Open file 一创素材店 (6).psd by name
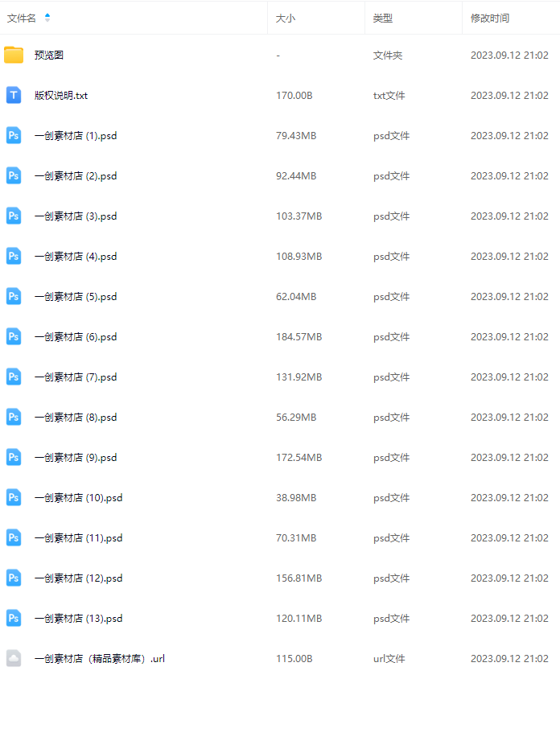Screen dimensions: 560x745 (x=76, y=337)
